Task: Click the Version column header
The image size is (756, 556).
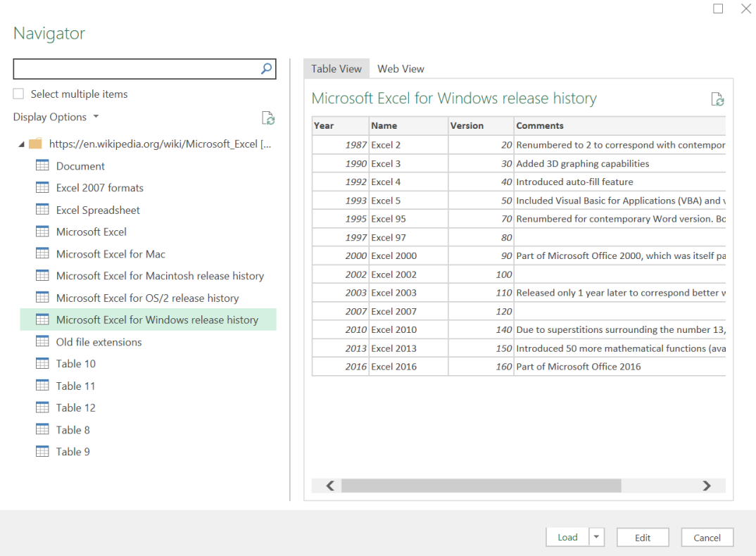Action: (x=481, y=126)
